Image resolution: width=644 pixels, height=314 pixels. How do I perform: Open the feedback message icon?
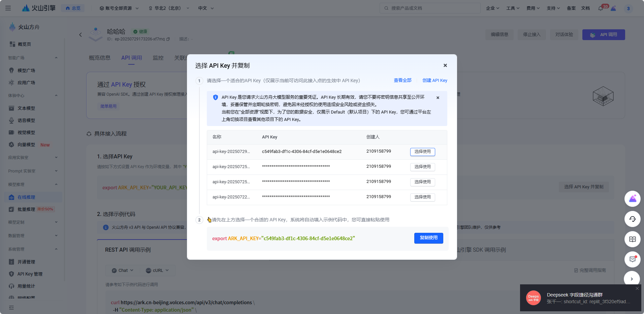tap(632, 259)
